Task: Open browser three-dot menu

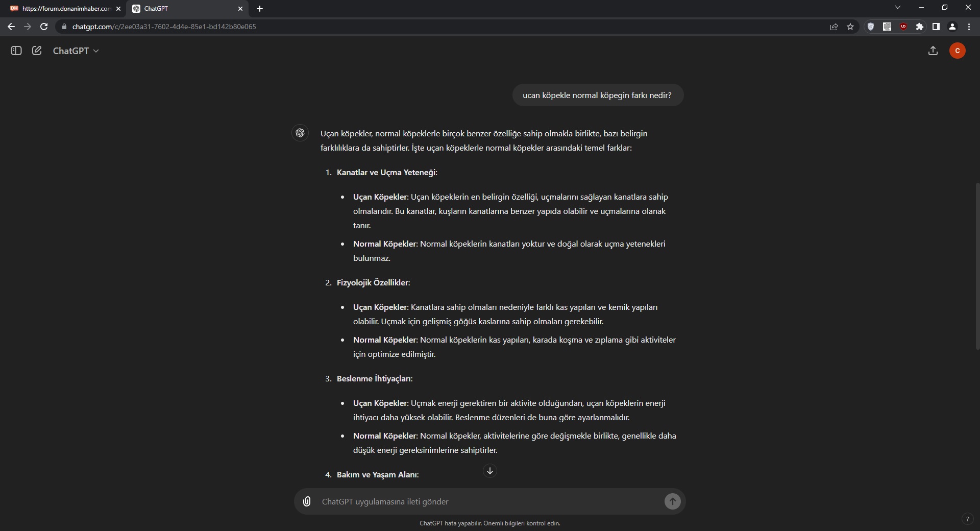Action: click(969, 27)
